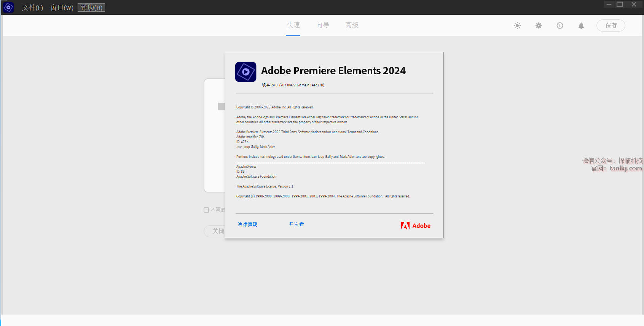Click the Copyright (c) 1998-2000 Apache line
This screenshot has height=326, width=644.
(x=323, y=196)
